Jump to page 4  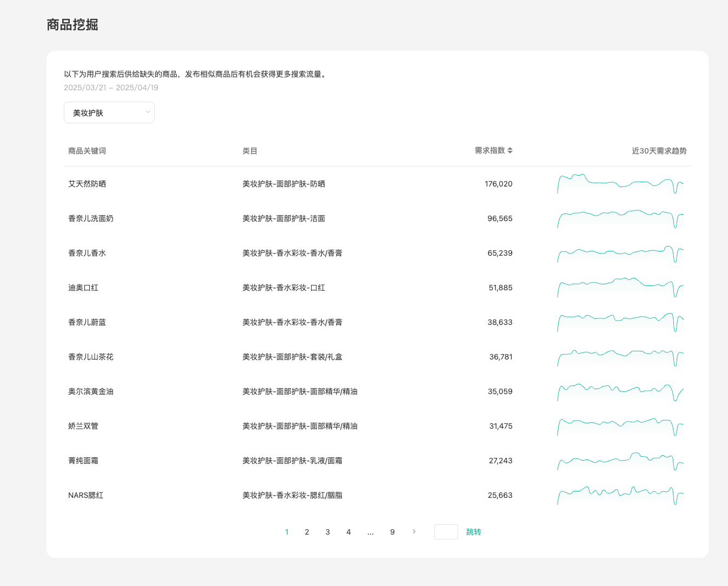pyautogui.click(x=348, y=532)
